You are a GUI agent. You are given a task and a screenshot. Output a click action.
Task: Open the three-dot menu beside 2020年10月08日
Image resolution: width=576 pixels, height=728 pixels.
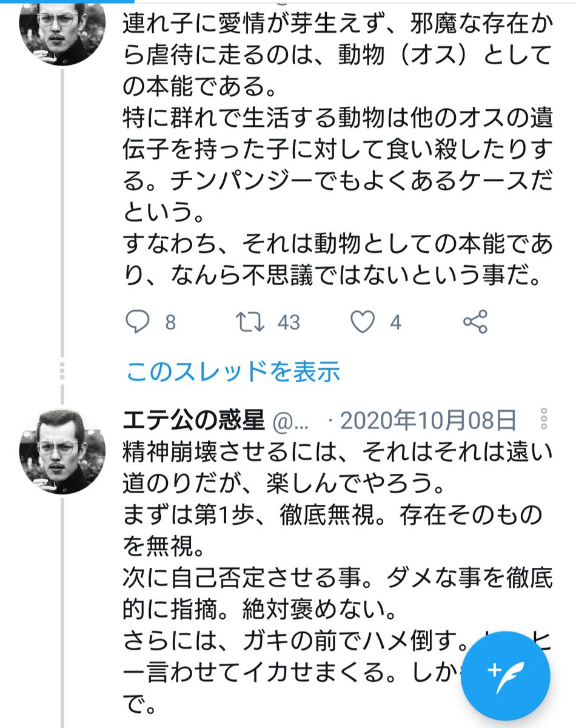(543, 419)
